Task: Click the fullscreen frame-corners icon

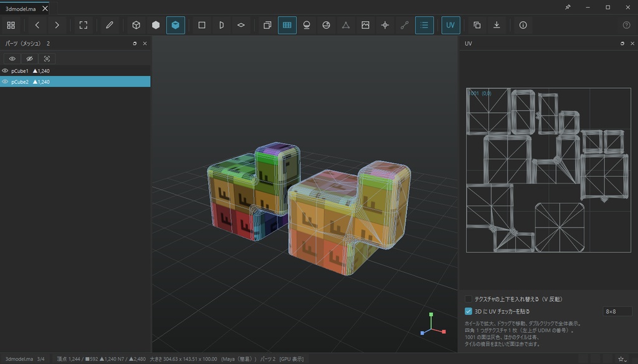Action: pyautogui.click(x=83, y=25)
